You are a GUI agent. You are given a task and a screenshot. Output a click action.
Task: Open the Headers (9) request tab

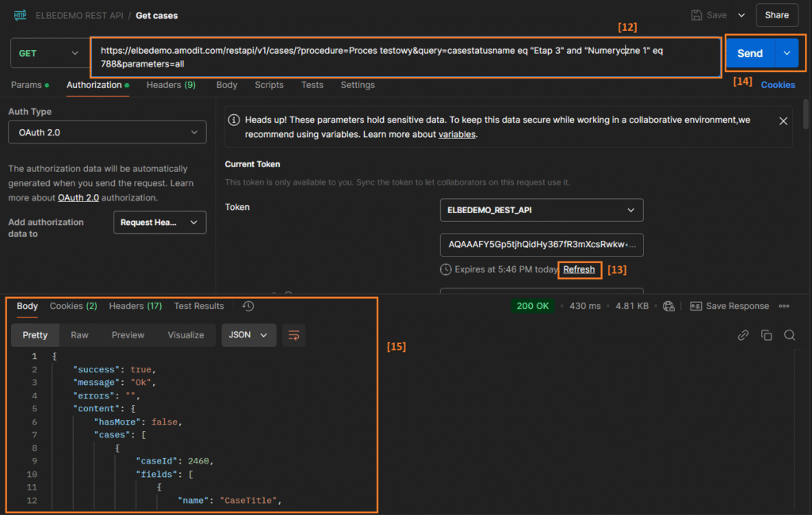(x=171, y=85)
